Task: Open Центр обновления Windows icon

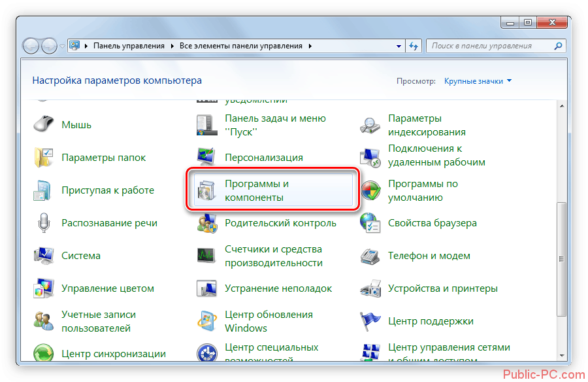Action: tap(206, 321)
